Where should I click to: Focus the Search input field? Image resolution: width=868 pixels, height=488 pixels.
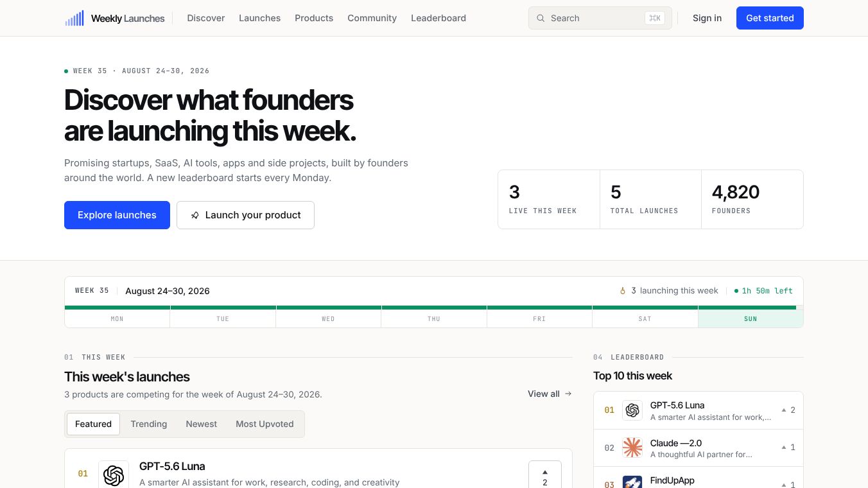tap(600, 18)
